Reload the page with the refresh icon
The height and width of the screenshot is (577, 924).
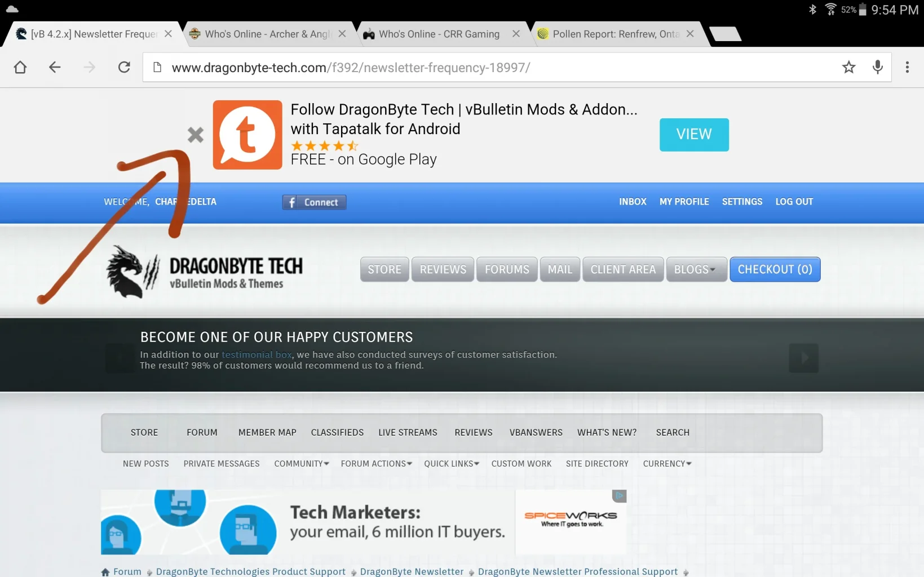pos(124,68)
